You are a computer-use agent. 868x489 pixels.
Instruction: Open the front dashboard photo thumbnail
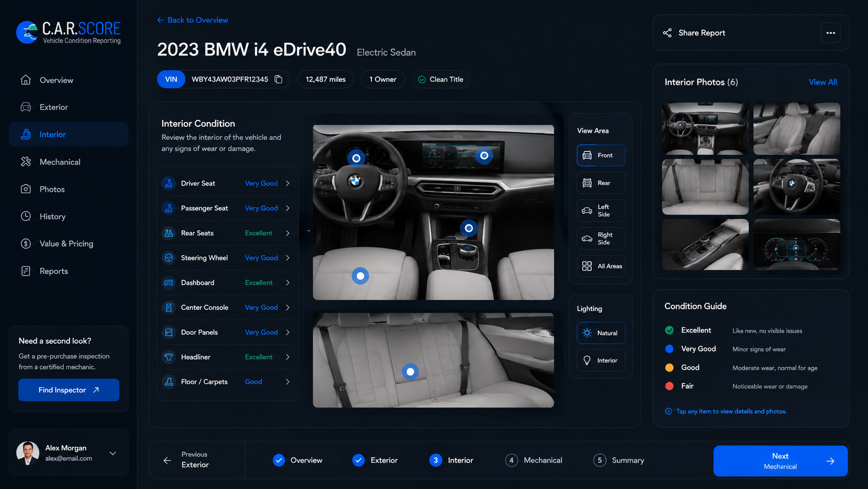705,128
